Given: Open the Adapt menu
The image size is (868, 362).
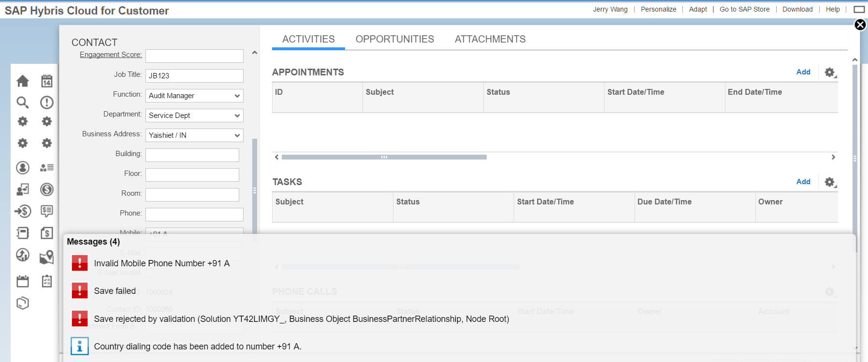Looking at the screenshot, I should click(698, 9).
